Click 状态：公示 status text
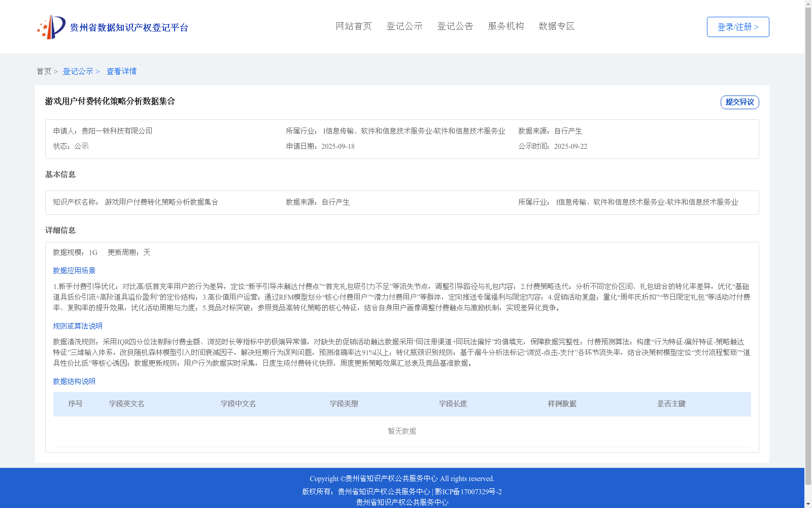Image resolution: width=812 pixels, height=508 pixels. pyautogui.click(x=71, y=146)
